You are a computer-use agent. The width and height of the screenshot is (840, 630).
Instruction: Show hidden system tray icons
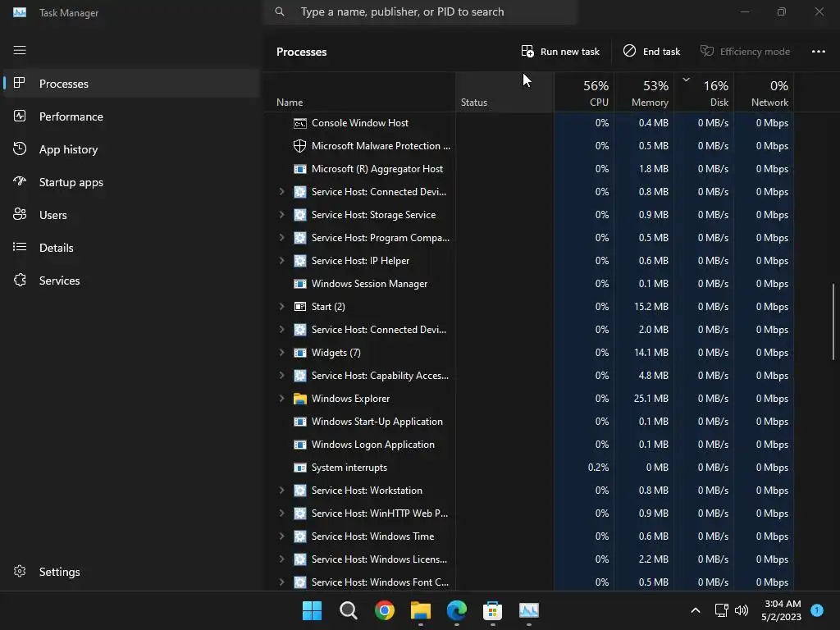click(x=696, y=610)
